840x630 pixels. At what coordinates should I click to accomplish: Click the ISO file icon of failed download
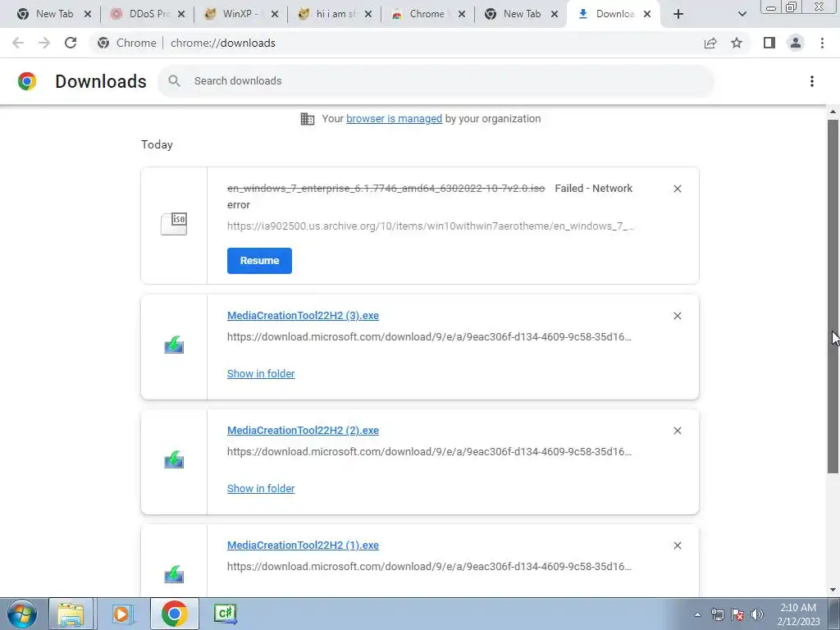[174, 224]
